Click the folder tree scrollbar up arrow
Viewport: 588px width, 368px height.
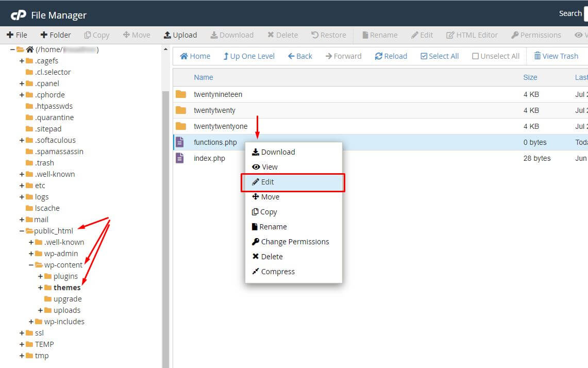165,49
